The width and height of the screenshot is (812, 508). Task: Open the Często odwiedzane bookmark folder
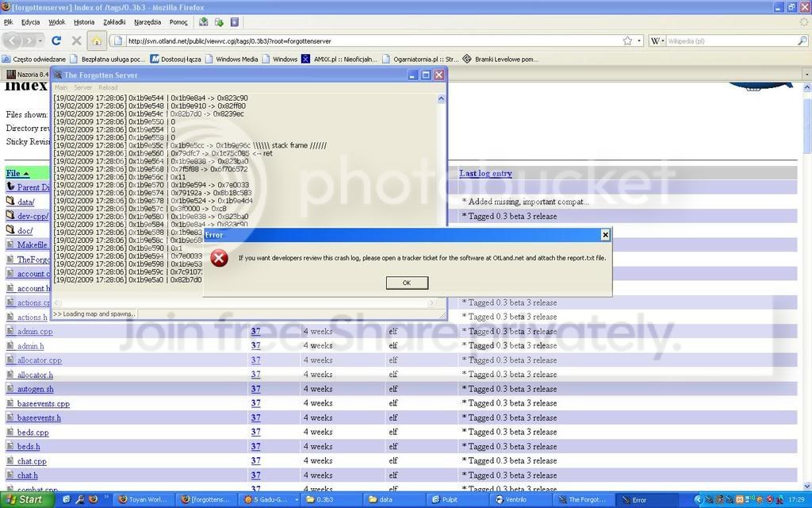point(34,59)
